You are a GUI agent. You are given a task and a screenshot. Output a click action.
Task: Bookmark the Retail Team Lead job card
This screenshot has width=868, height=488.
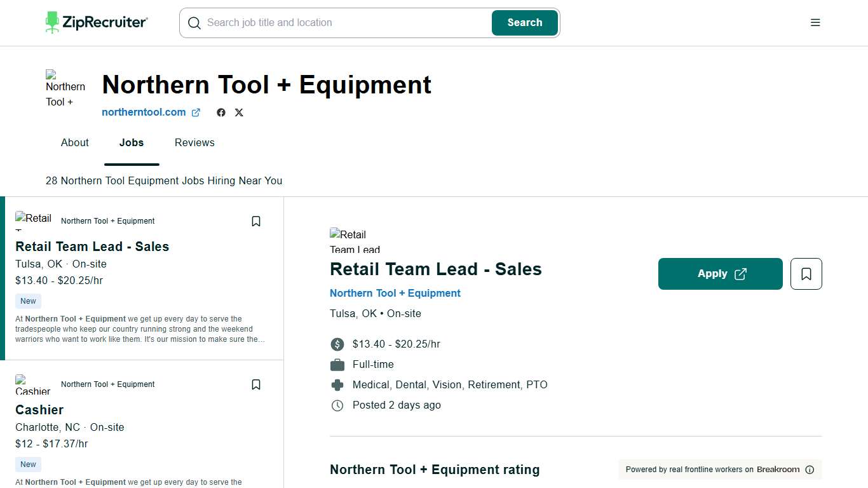click(255, 220)
